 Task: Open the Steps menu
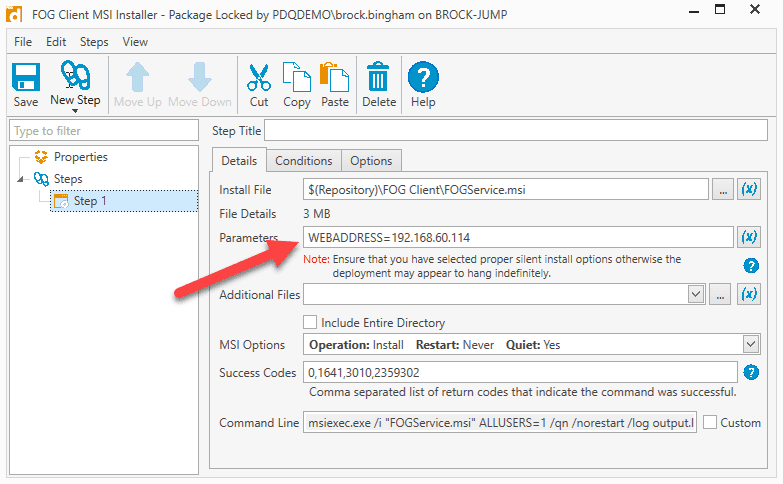tap(94, 42)
